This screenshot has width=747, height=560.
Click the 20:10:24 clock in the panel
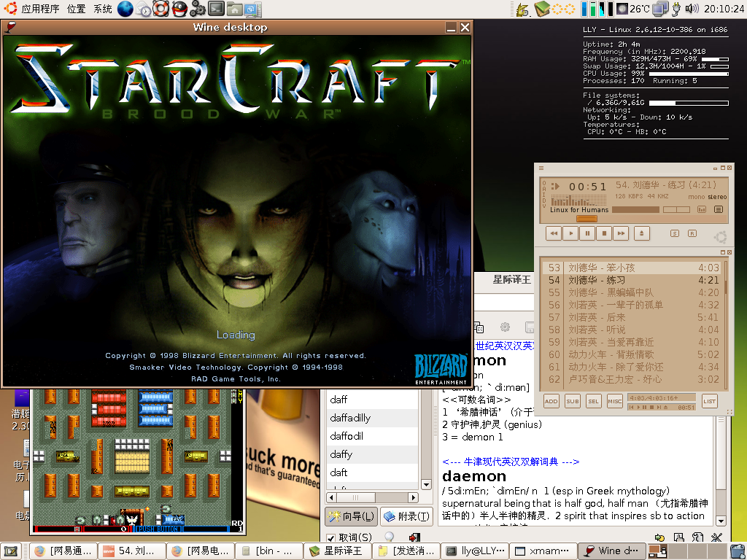724,9
